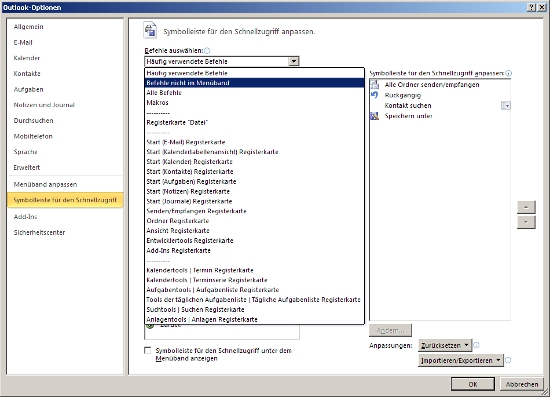Screen dimensions: 550x397
Task: Choose Anlagentools | Anlagen Registerkarte
Action: pos(254,319)
